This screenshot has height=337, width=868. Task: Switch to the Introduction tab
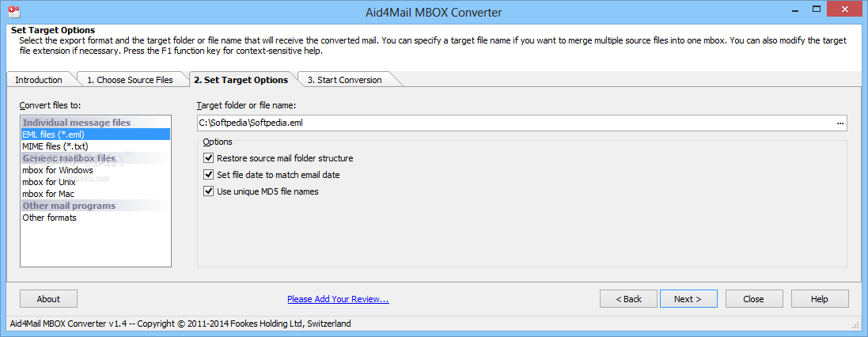pos(39,80)
